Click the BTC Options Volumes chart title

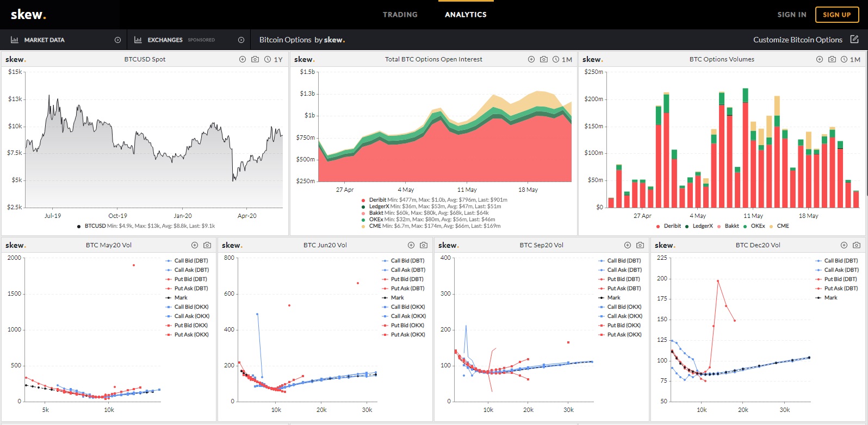point(722,59)
